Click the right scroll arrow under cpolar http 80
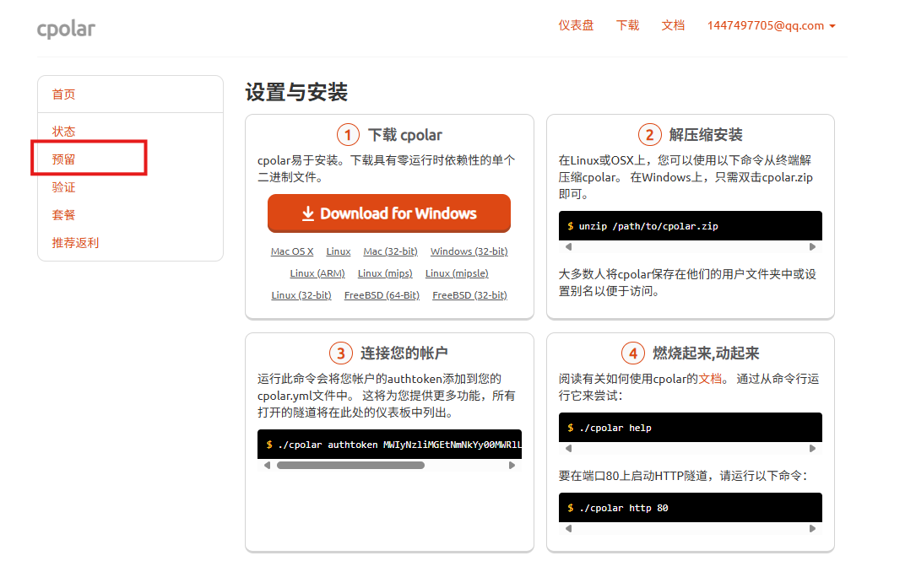 click(811, 528)
